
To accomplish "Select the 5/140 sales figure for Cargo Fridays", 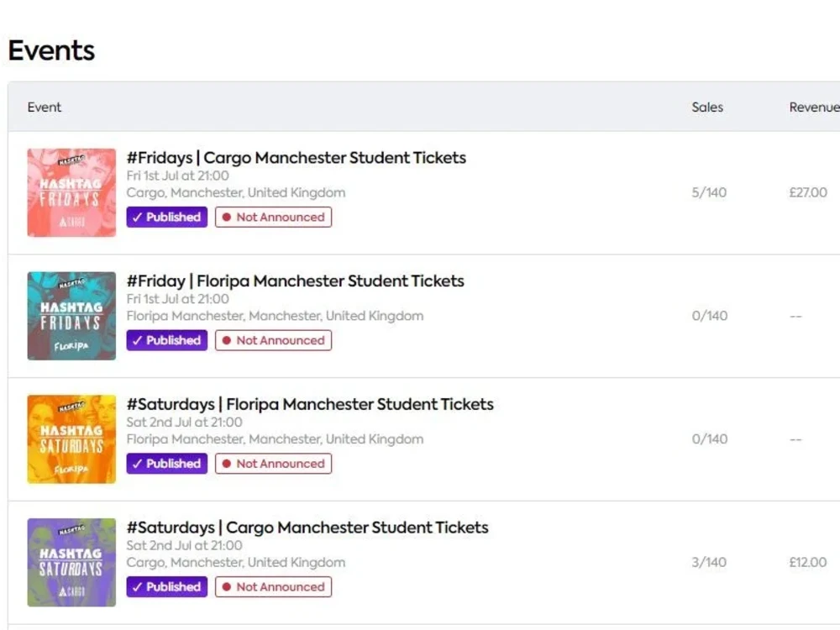I will click(x=709, y=192).
